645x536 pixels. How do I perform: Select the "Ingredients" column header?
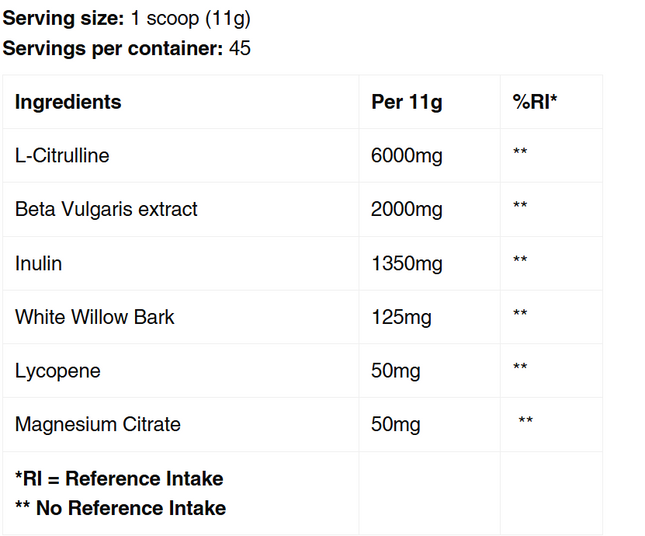point(68,102)
